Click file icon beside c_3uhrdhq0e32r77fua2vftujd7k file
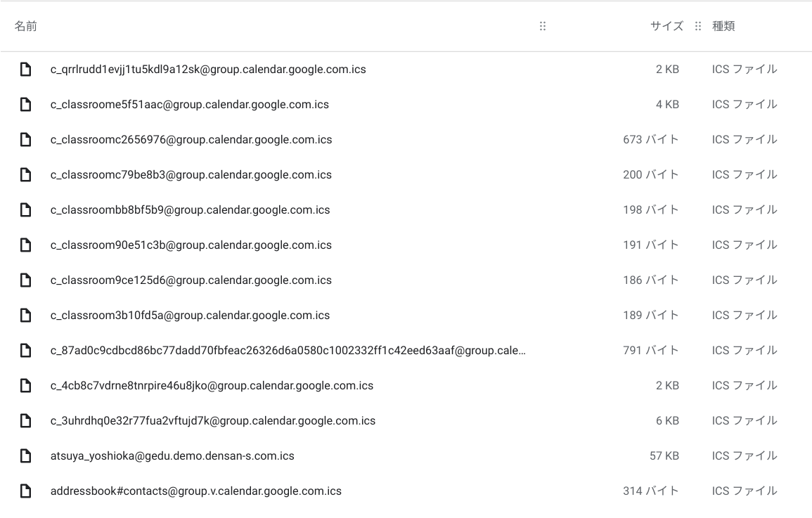Viewport: 812px width, 518px height. (x=25, y=421)
